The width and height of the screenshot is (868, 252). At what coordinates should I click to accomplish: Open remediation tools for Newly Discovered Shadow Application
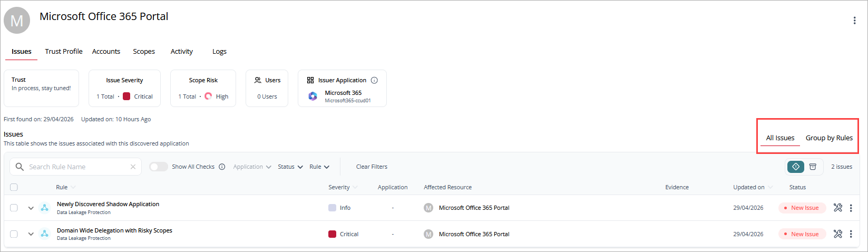tap(838, 208)
